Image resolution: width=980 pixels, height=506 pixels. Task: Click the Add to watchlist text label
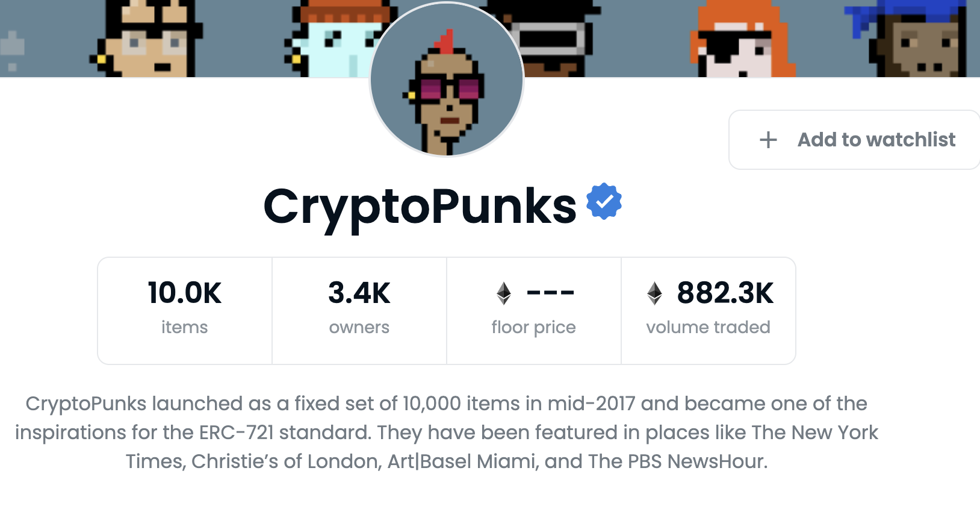[876, 140]
